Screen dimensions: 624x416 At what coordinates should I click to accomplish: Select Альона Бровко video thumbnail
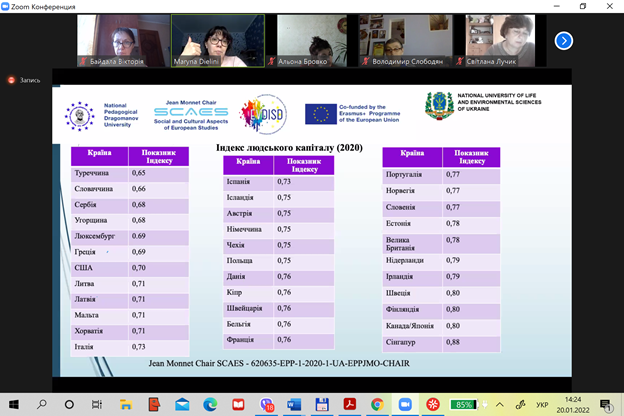(x=312, y=41)
